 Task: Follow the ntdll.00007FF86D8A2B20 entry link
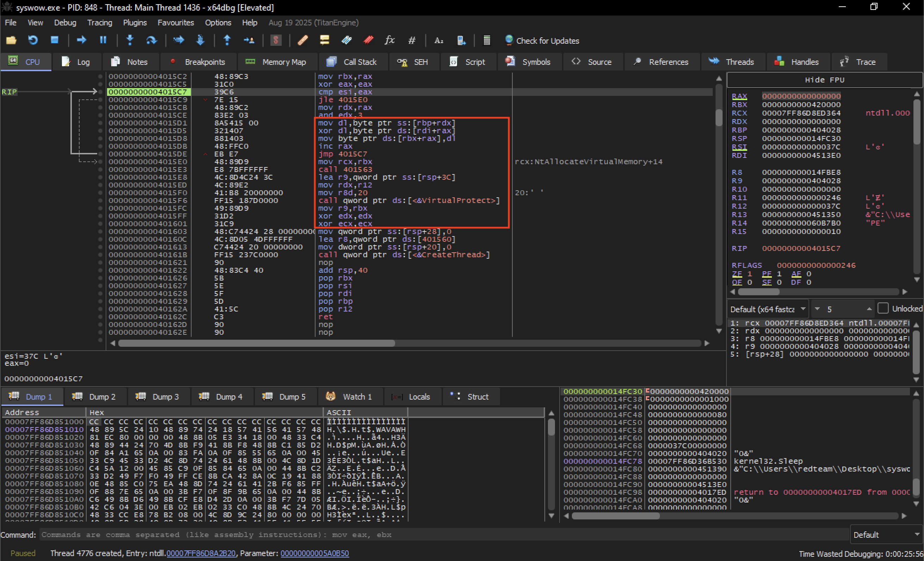coord(201,553)
